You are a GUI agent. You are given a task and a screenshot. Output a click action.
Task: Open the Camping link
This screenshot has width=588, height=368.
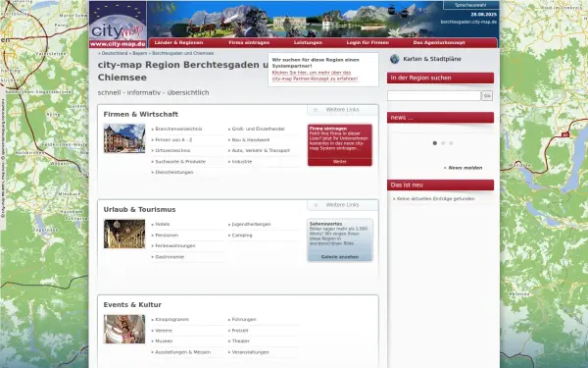click(x=242, y=236)
